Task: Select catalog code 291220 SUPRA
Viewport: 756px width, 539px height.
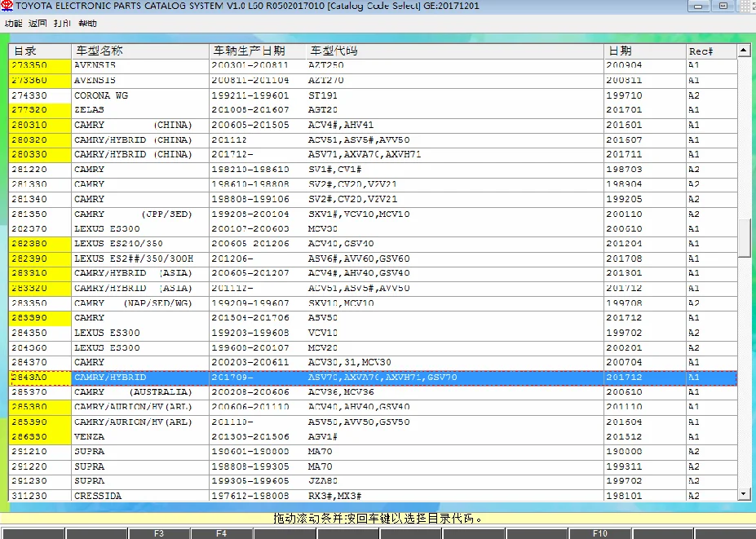Action: pos(30,466)
